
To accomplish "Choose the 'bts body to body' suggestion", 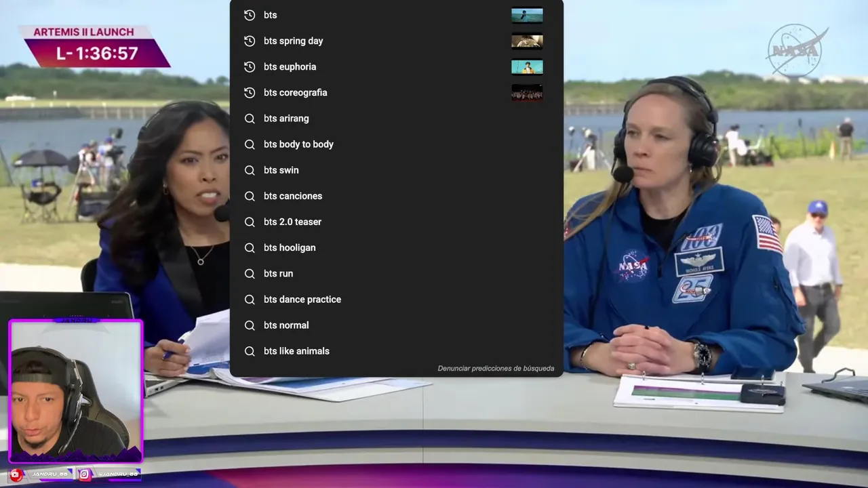I will [x=397, y=144].
